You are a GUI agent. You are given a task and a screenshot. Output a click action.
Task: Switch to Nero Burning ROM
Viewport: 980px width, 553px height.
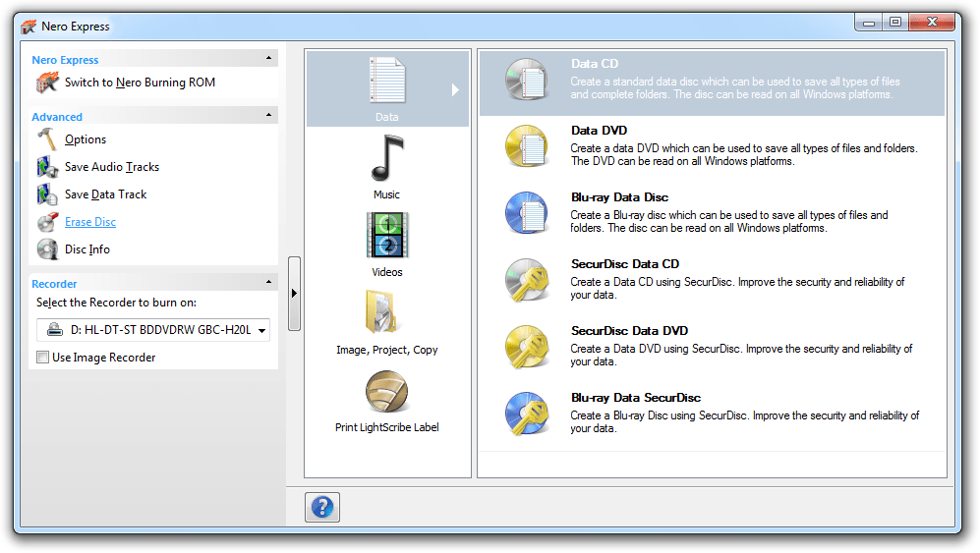(140, 83)
